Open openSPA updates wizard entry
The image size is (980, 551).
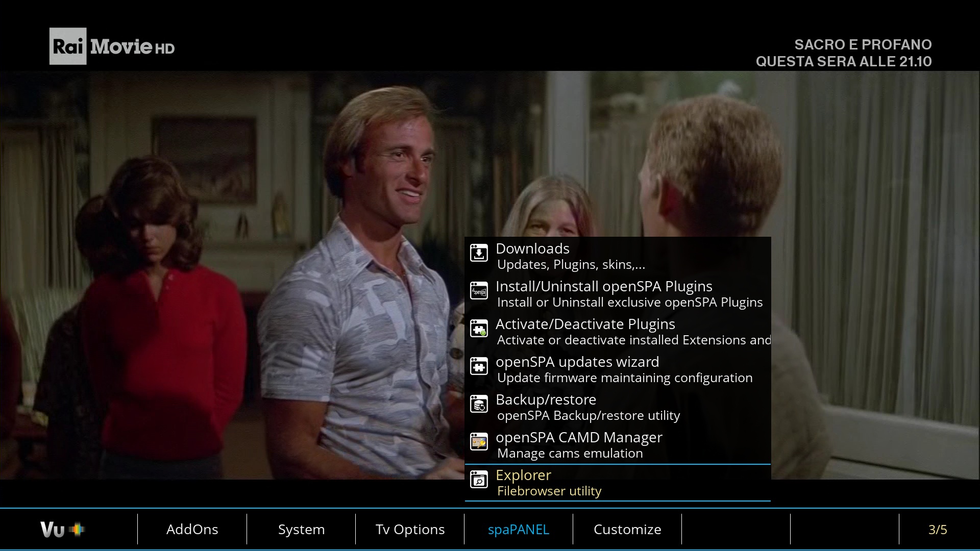point(618,369)
